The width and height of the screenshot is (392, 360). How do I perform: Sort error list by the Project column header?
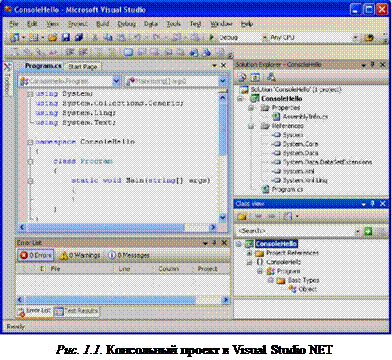point(207,269)
